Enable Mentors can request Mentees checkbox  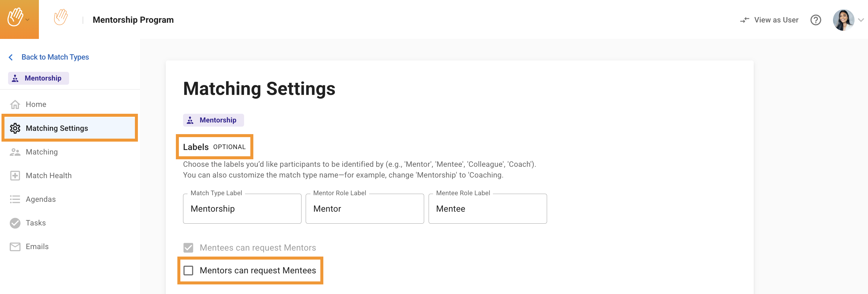click(188, 270)
